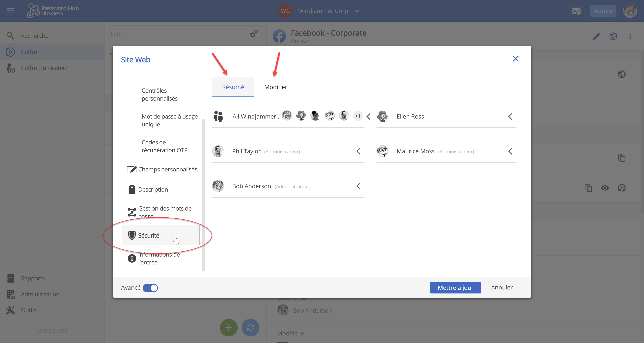
Task: Click the Annuler button
Action: point(501,287)
